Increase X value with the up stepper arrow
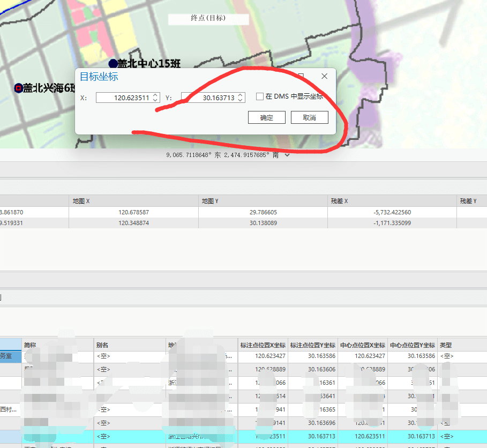 coord(155,95)
